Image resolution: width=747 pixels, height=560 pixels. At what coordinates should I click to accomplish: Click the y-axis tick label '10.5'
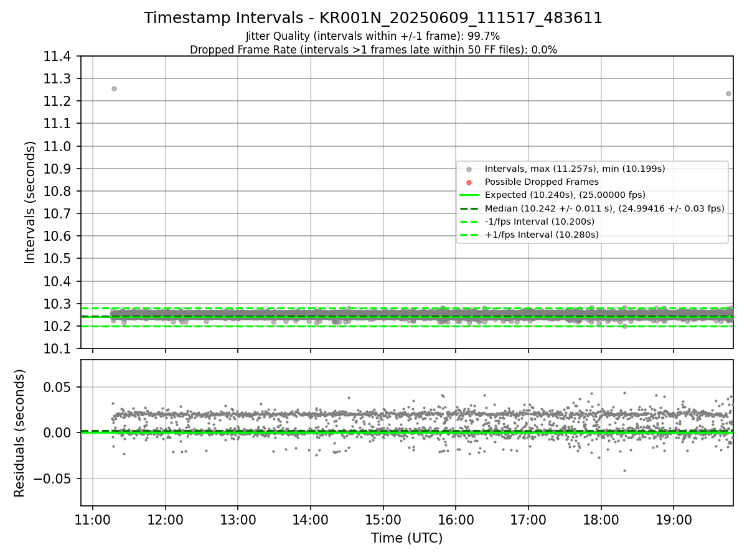pos(57,259)
